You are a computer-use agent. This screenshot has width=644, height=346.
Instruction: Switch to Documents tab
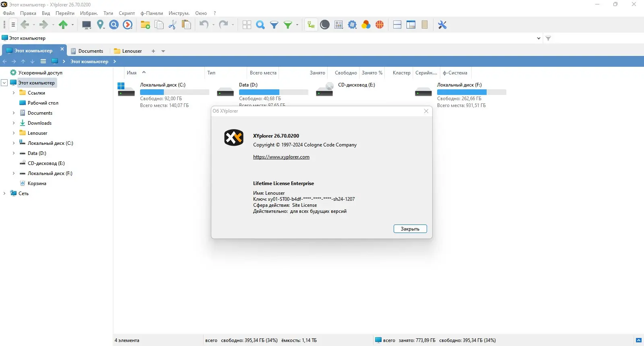(87, 51)
